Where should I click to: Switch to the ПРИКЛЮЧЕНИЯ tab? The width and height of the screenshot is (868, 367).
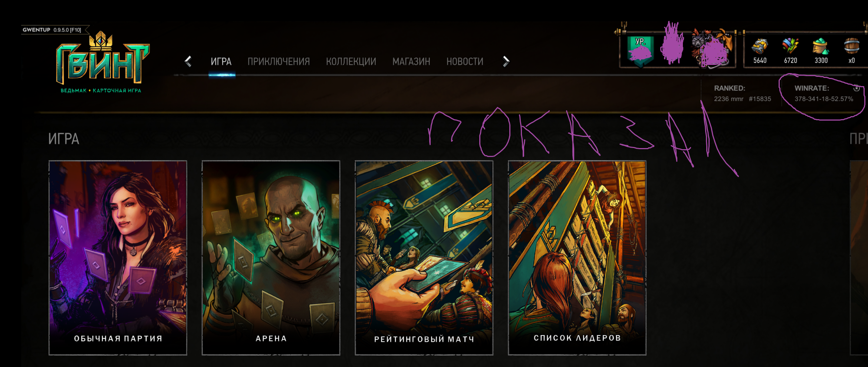coord(279,62)
